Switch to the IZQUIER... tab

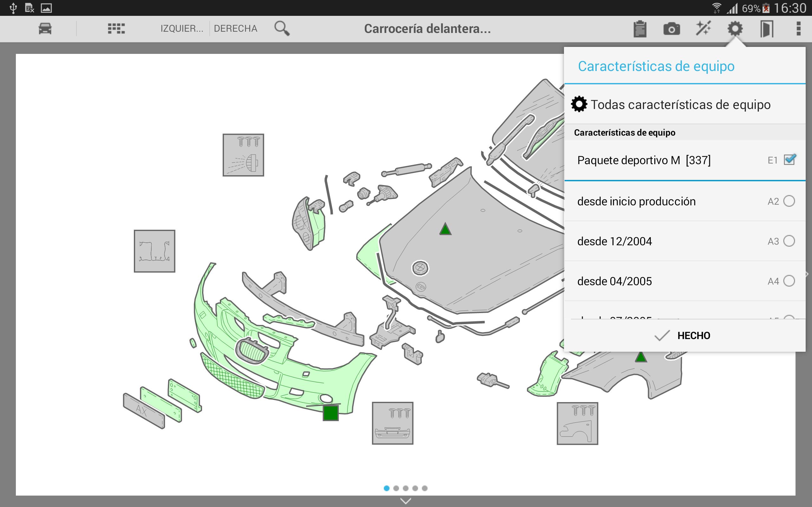(x=181, y=29)
